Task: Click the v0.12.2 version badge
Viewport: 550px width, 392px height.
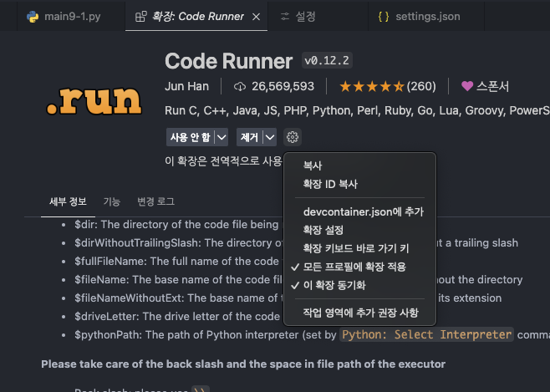Action: coord(327,61)
